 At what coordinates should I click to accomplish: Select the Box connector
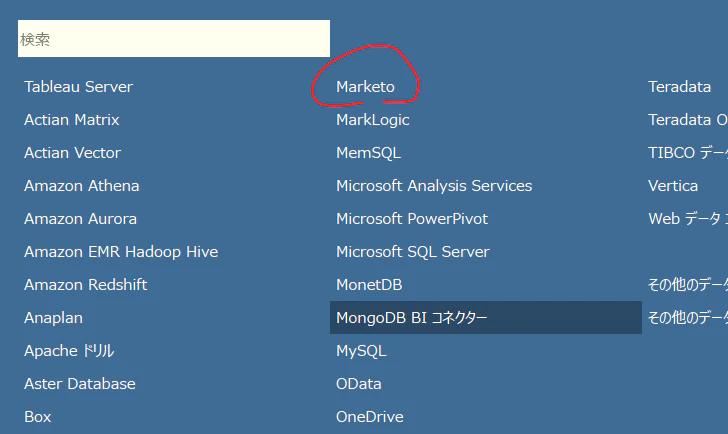click(38, 417)
